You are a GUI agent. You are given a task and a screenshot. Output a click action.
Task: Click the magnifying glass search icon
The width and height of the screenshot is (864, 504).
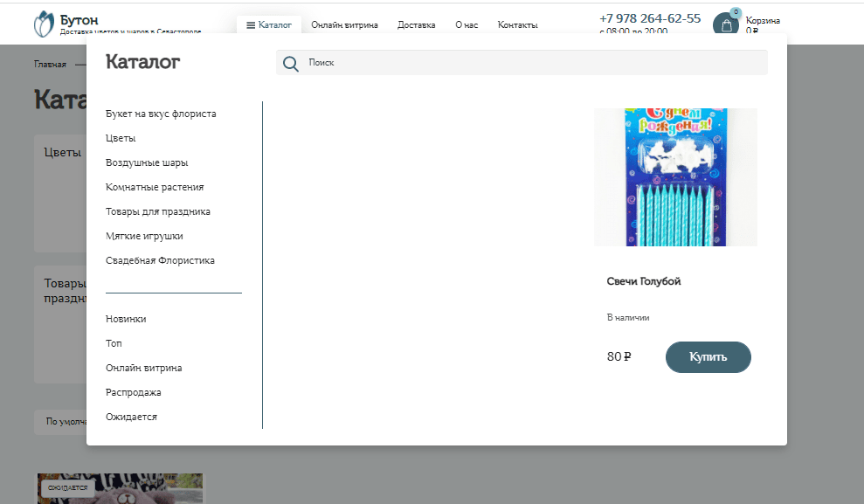(291, 63)
